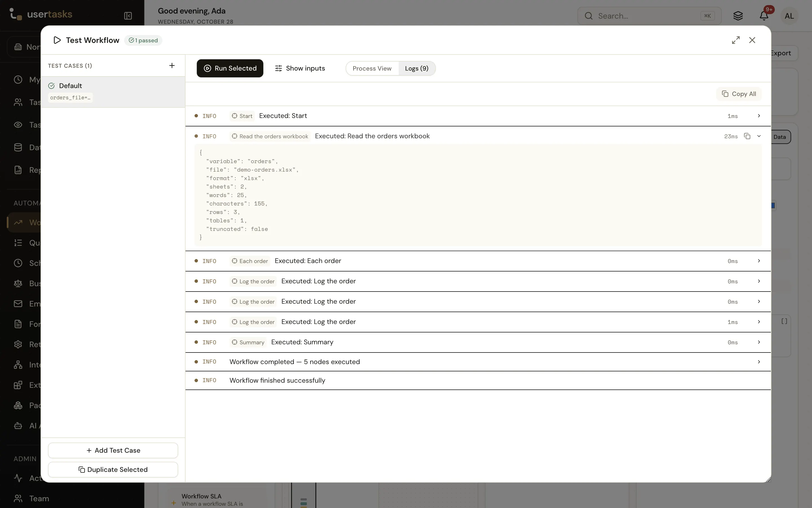
Task: Click the layers stack icon in header
Action: point(738,16)
